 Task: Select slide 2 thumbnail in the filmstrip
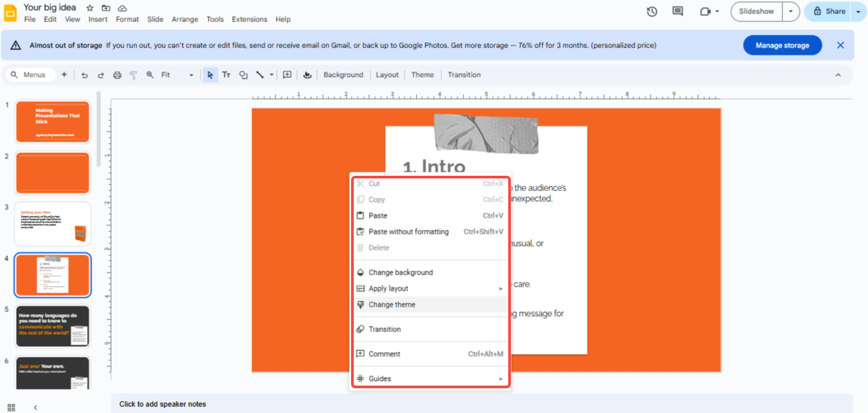52,172
